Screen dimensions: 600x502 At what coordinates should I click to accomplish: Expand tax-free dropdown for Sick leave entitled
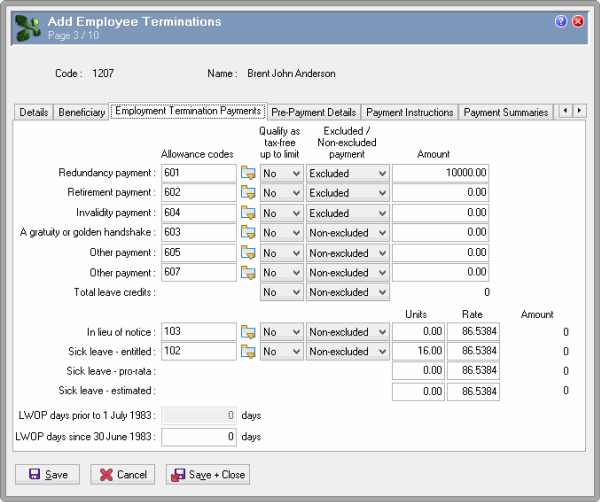coord(282,351)
